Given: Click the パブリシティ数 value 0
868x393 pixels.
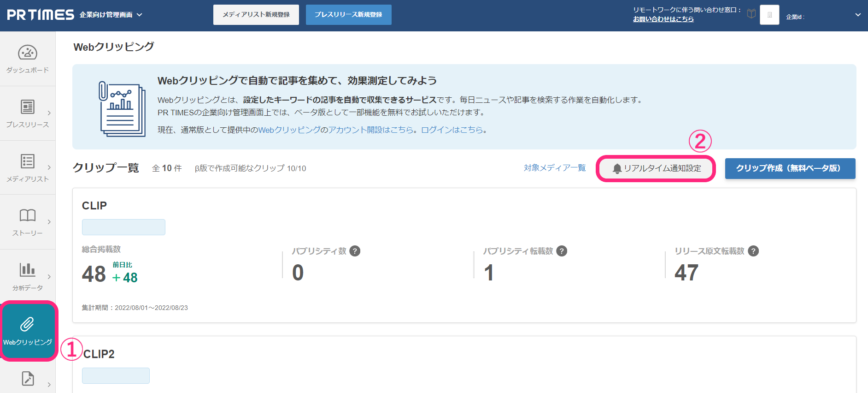Looking at the screenshot, I should point(298,273).
